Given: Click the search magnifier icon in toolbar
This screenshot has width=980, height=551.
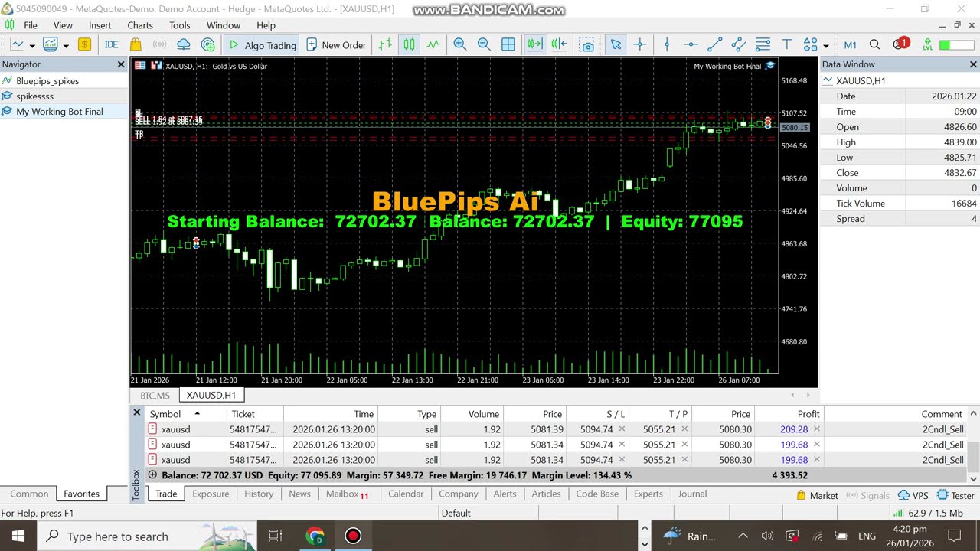Looking at the screenshot, I should point(874,45).
